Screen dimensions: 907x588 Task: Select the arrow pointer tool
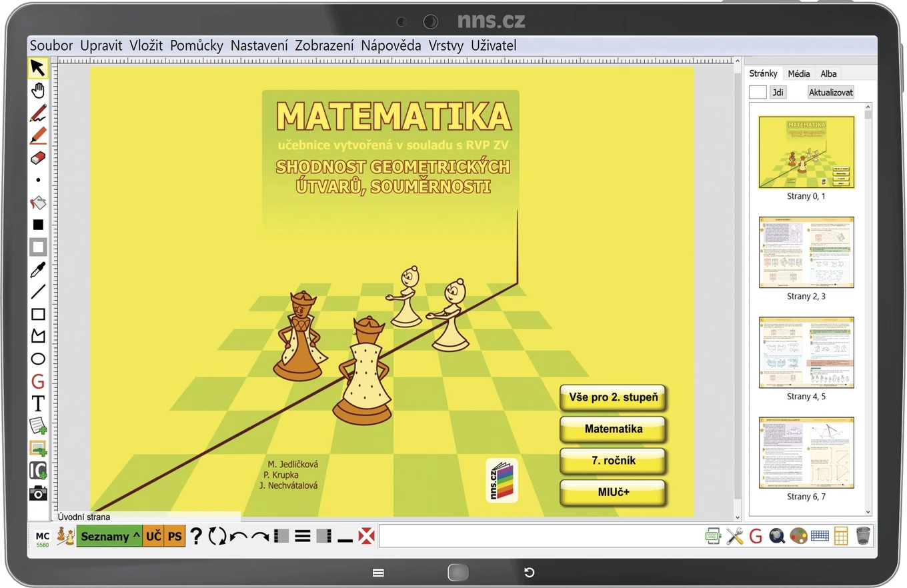pyautogui.click(x=38, y=68)
